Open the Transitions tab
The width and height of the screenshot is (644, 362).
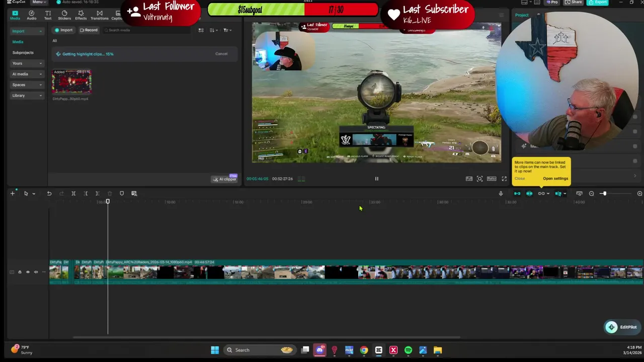click(x=99, y=15)
